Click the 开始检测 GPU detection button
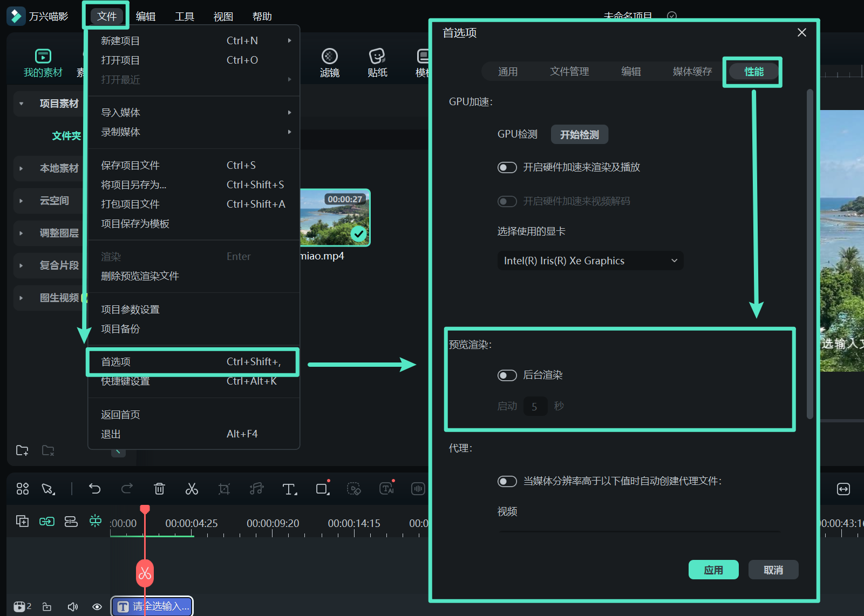This screenshot has width=864, height=616. coord(579,134)
